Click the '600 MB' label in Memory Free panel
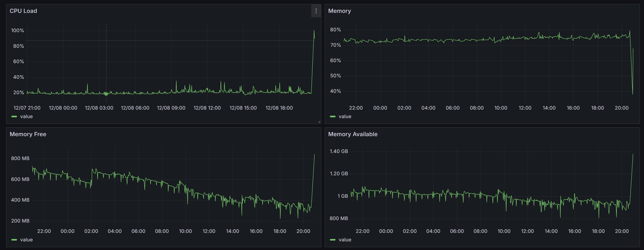Screen dimensions: 644x250 pyautogui.click(x=20, y=180)
